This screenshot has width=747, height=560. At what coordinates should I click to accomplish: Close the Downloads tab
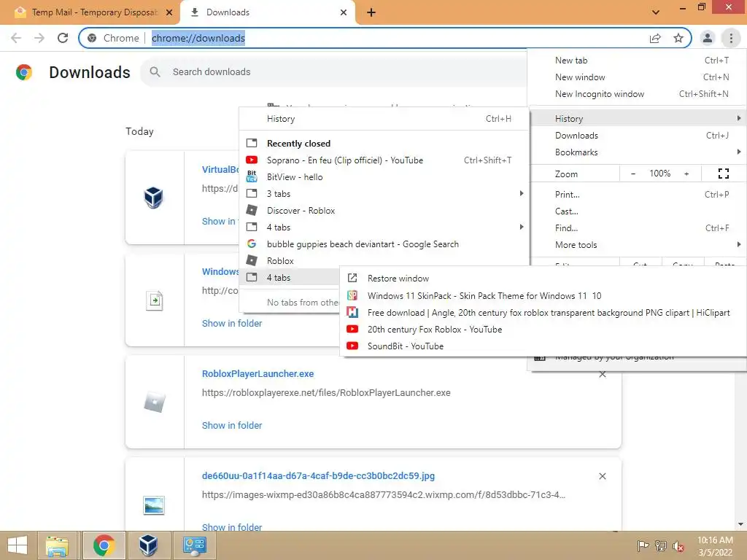(344, 12)
